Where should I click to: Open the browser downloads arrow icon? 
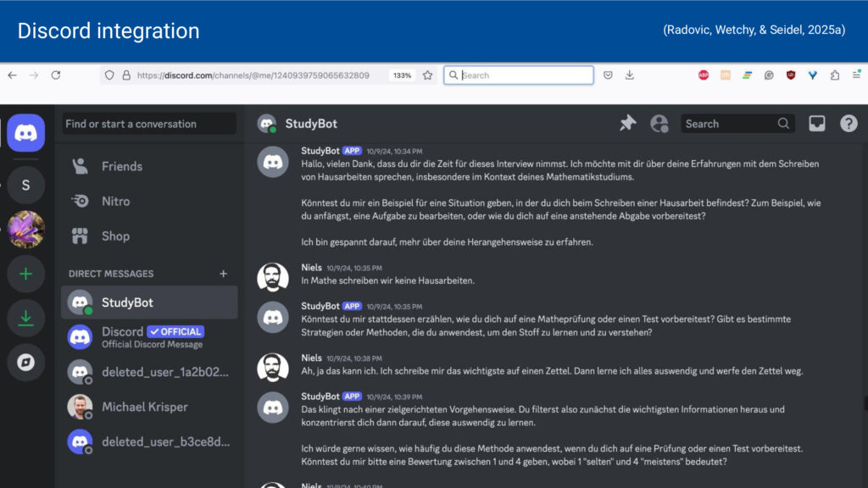coord(630,75)
